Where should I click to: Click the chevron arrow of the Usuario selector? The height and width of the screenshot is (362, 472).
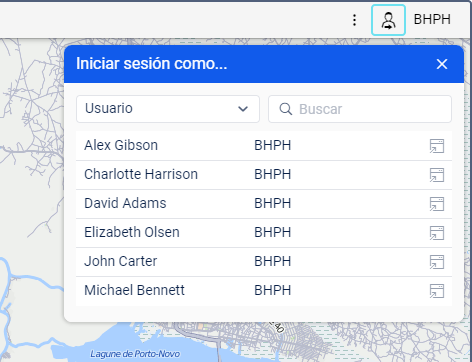(x=243, y=109)
